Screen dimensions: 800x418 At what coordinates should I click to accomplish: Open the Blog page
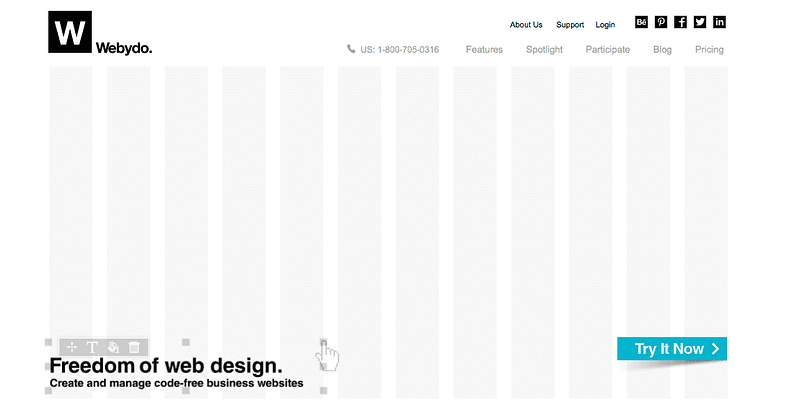[x=662, y=50]
